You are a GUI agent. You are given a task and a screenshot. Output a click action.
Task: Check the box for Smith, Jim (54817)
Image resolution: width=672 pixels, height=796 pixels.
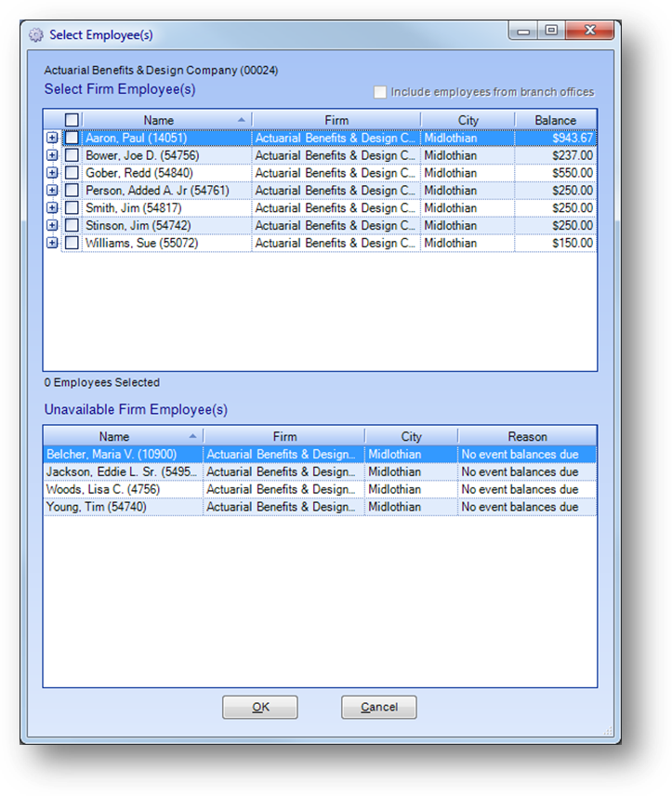(x=72, y=207)
